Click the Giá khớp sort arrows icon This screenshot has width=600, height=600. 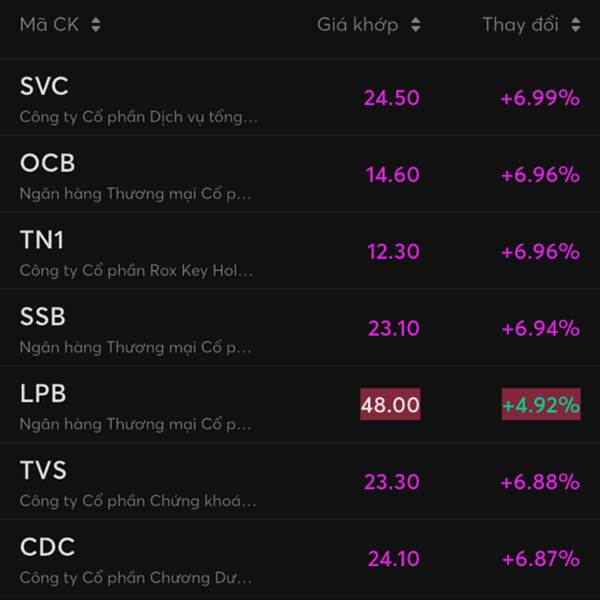click(416, 25)
